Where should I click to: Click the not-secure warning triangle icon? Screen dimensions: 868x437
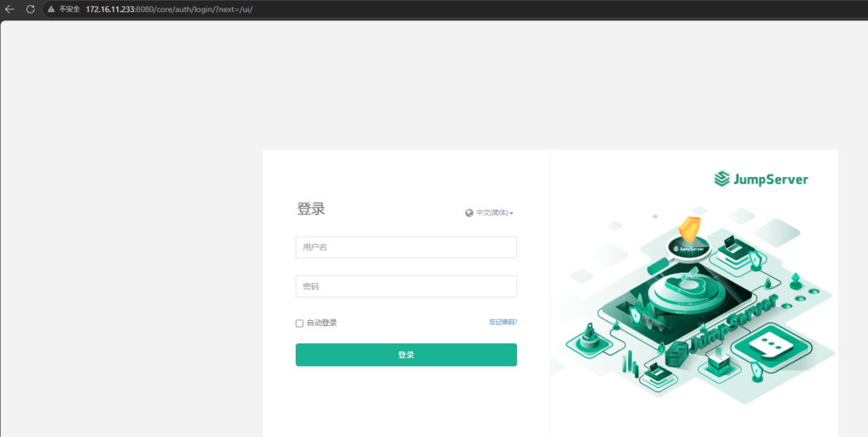coord(51,8)
